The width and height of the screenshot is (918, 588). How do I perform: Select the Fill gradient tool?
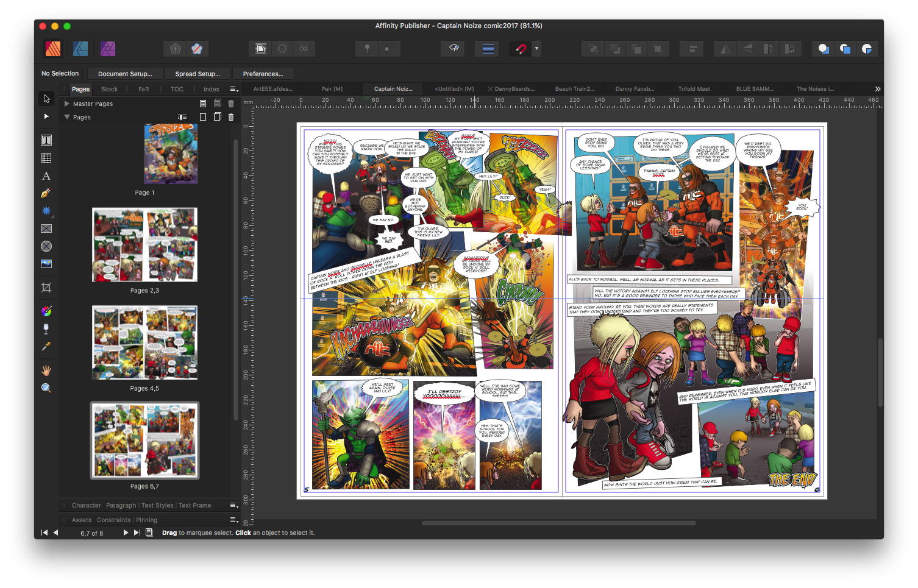click(x=46, y=311)
